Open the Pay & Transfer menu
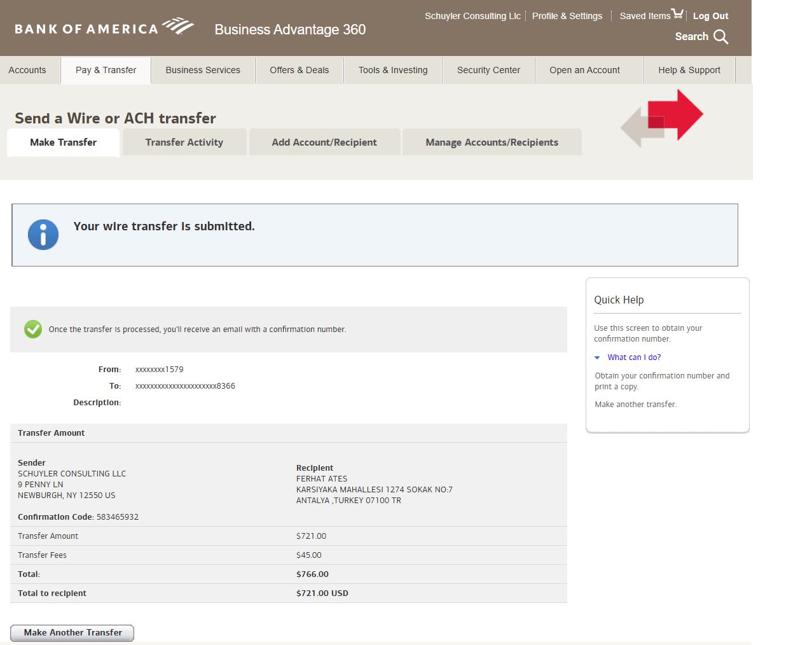 (x=106, y=70)
